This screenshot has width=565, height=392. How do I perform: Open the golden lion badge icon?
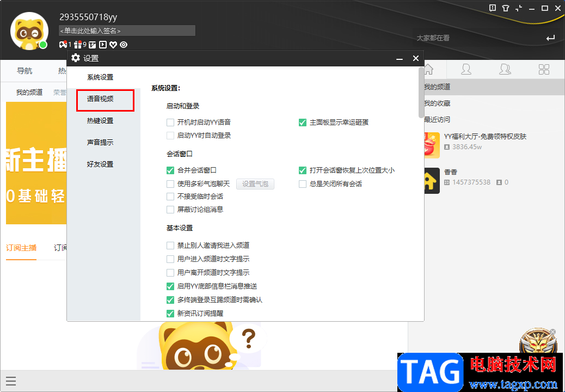pos(538,341)
